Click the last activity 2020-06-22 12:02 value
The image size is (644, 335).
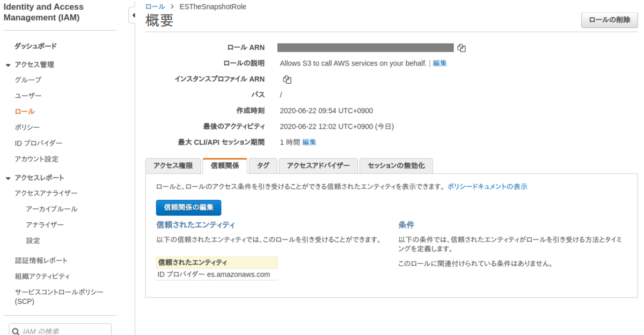click(x=337, y=127)
